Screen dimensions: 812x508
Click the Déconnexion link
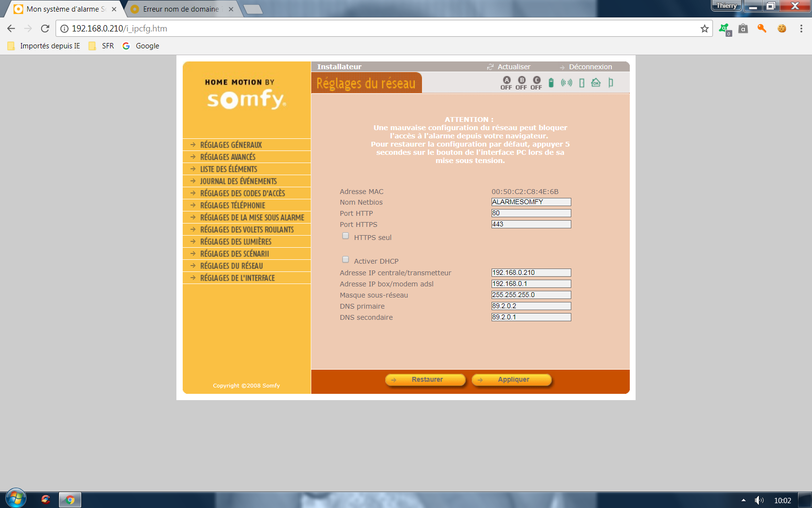coord(590,67)
